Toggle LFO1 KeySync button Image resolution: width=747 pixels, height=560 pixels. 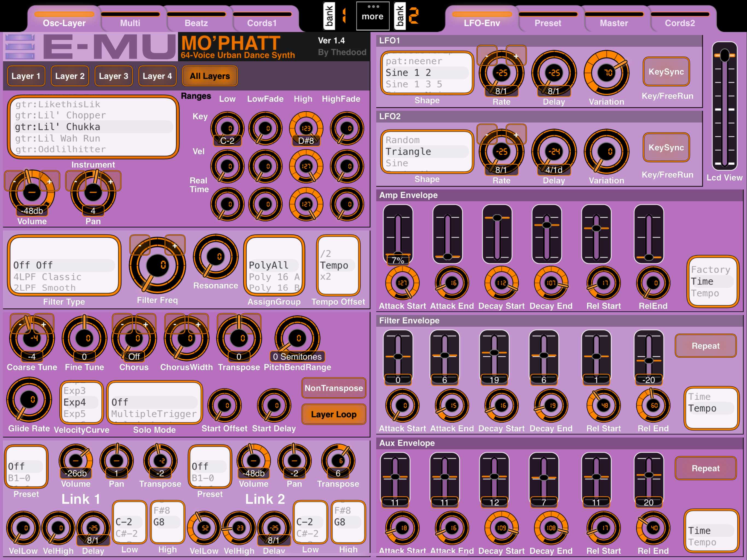pos(666,72)
